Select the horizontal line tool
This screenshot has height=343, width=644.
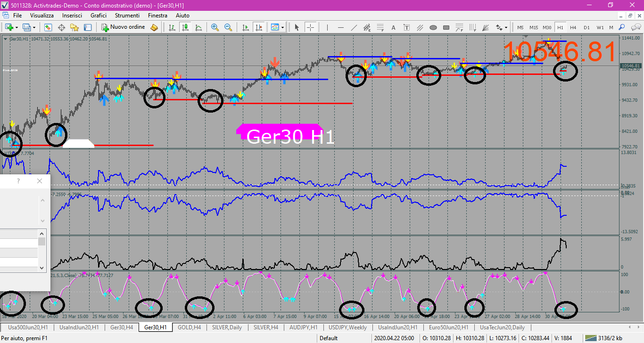click(340, 27)
